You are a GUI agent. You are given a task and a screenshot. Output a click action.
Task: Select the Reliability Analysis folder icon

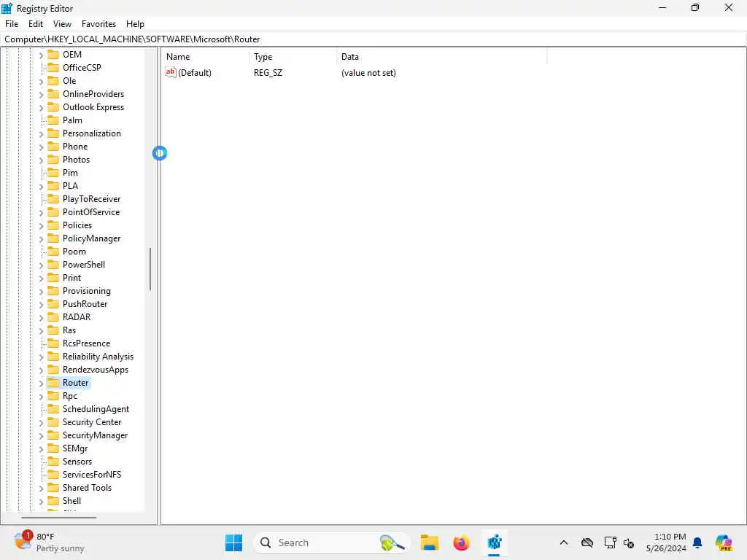[x=53, y=356]
